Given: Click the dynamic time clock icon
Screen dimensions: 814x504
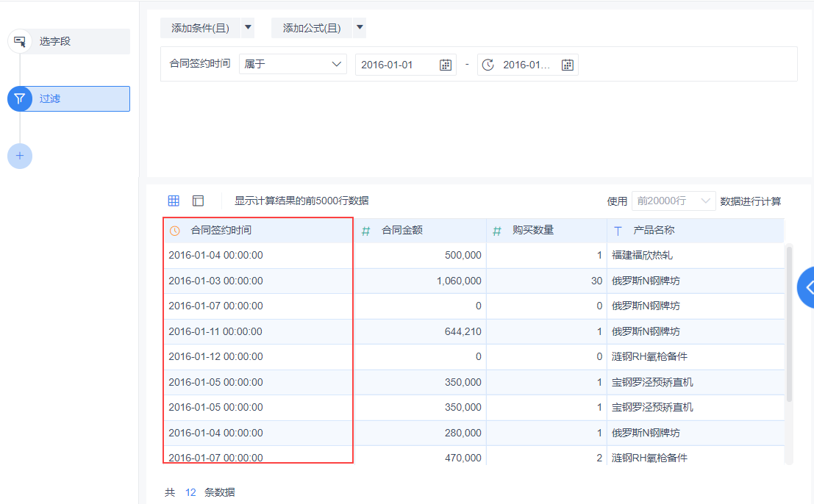Looking at the screenshot, I should tap(488, 65).
